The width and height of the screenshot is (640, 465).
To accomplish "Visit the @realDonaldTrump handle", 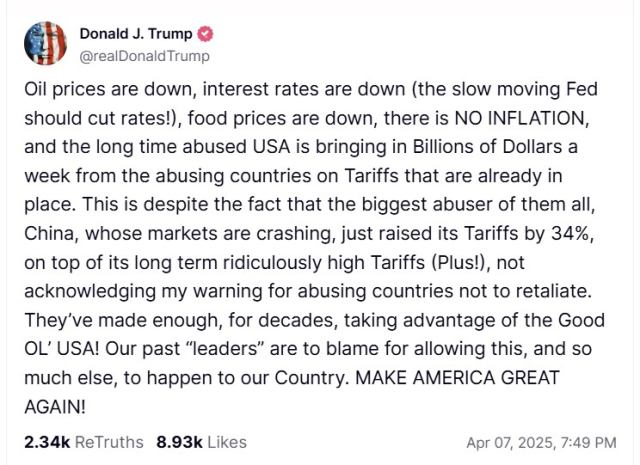I will [x=144, y=56].
